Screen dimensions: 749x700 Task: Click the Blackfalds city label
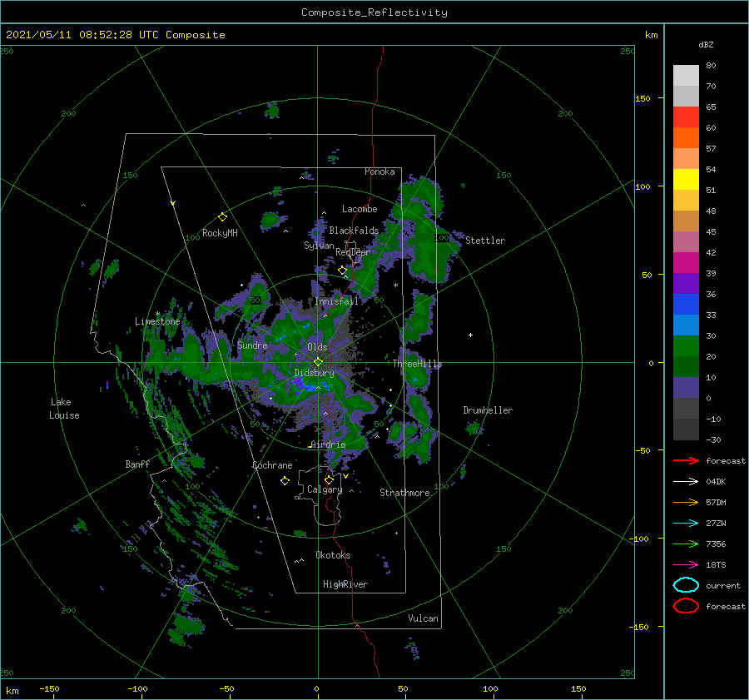tap(354, 231)
